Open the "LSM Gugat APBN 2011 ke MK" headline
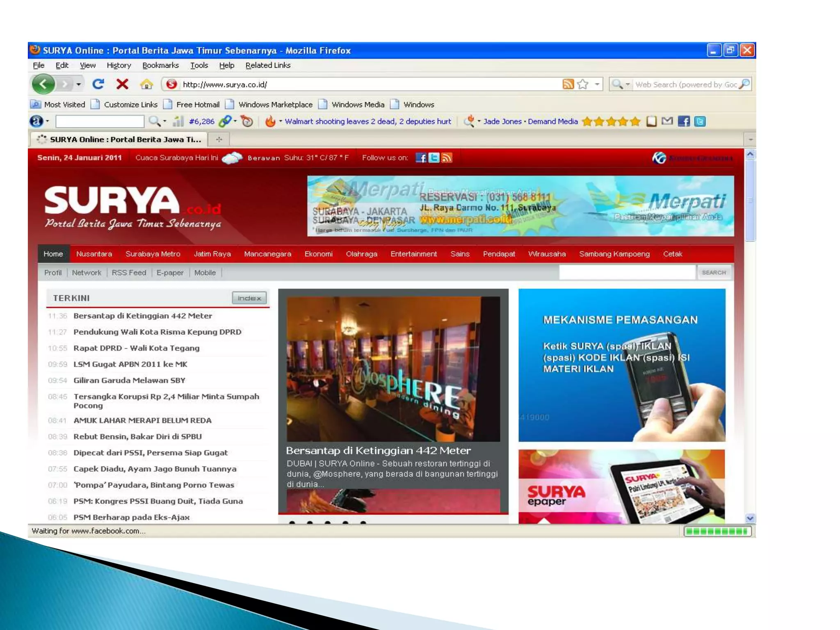 [130, 364]
